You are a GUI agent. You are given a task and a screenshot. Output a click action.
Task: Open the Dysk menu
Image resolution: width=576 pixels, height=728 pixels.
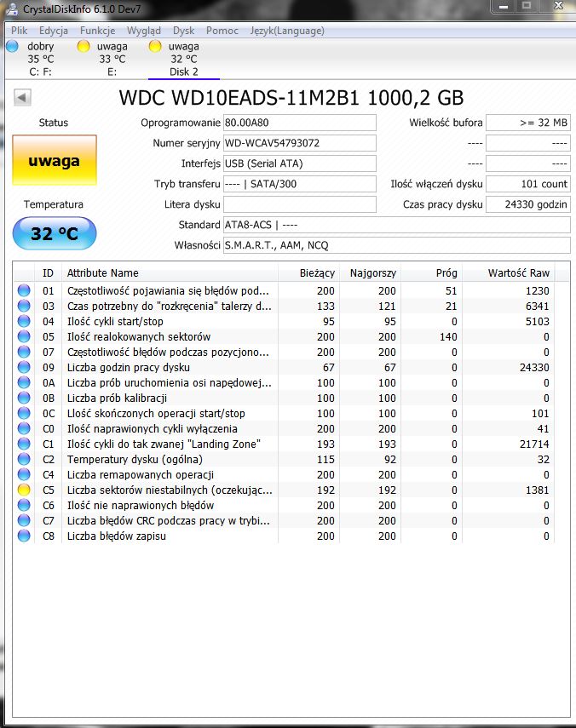[183, 31]
